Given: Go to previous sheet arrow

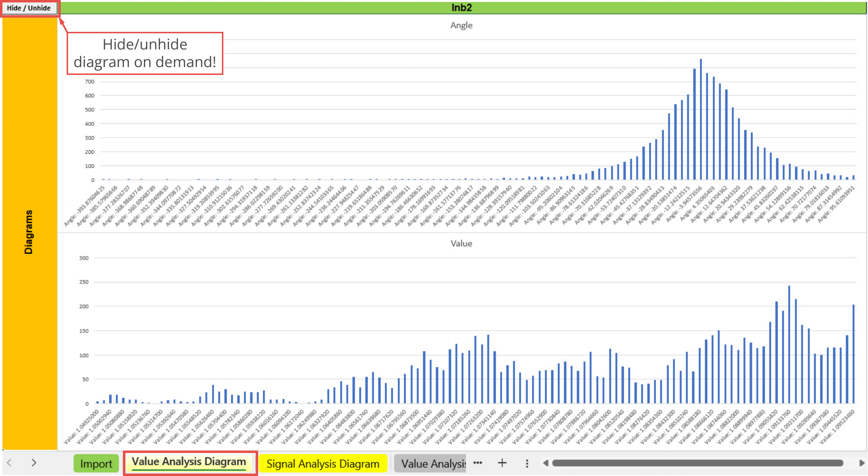Looking at the screenshot, I should click(x=9, y=462).
